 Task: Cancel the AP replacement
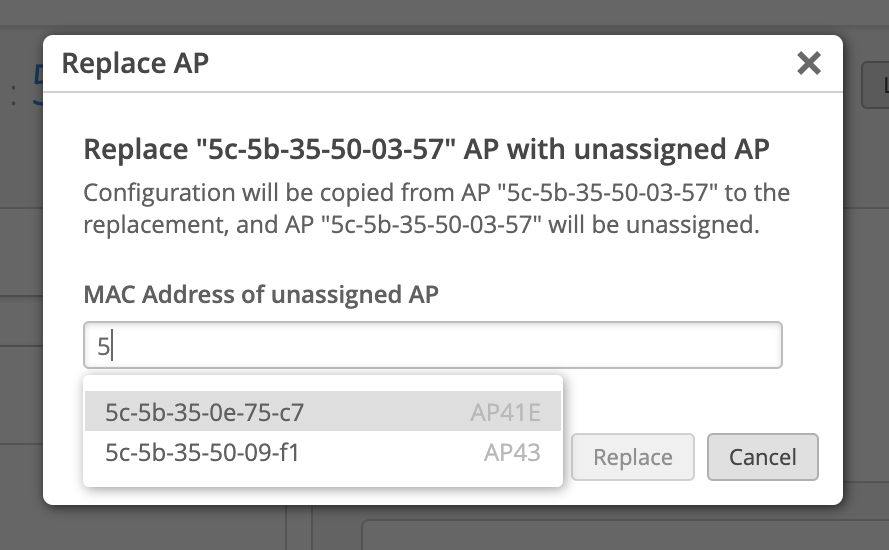coord(762,457)
